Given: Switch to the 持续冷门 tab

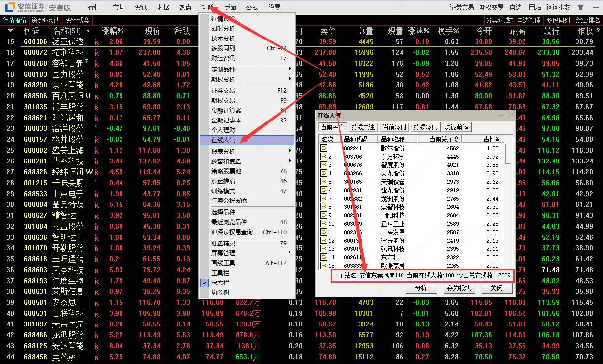Looking at the screenshot, I should [426, 127].
